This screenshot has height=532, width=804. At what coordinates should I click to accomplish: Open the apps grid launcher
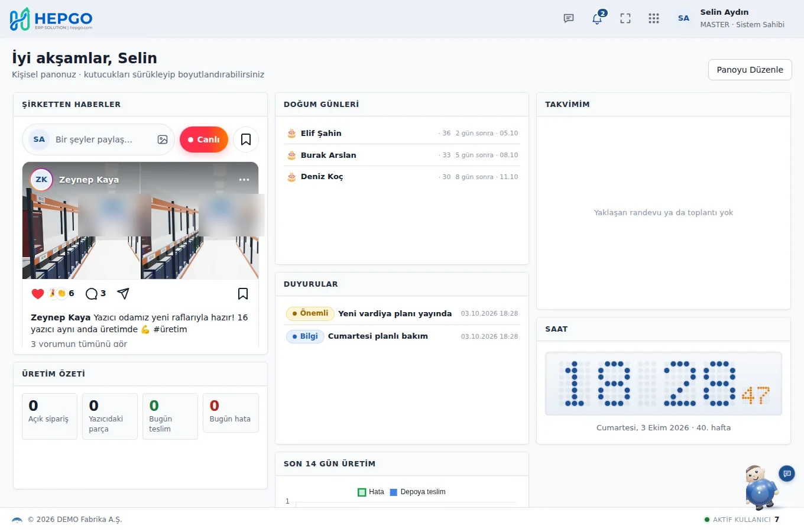(x=653, y=18)
